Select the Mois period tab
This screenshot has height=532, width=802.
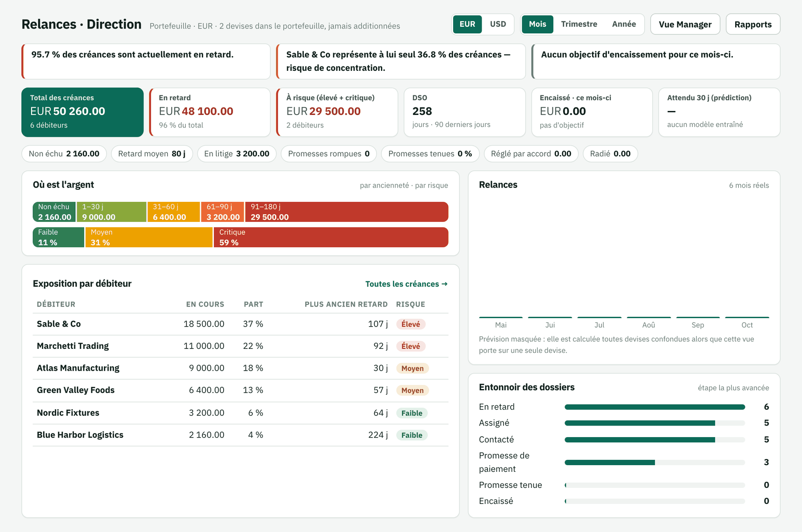click(537, 24)
